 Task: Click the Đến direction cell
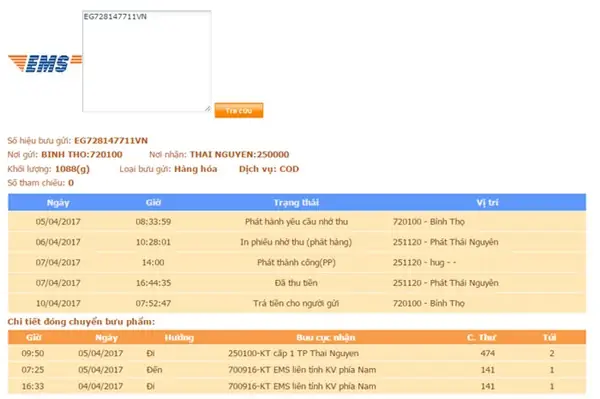click(x=154, y=370)
